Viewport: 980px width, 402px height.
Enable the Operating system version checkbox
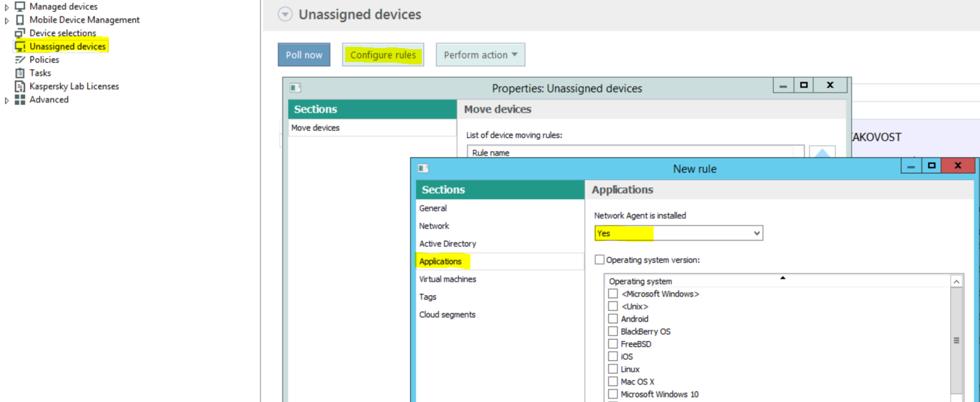click(x=600, y=260)
